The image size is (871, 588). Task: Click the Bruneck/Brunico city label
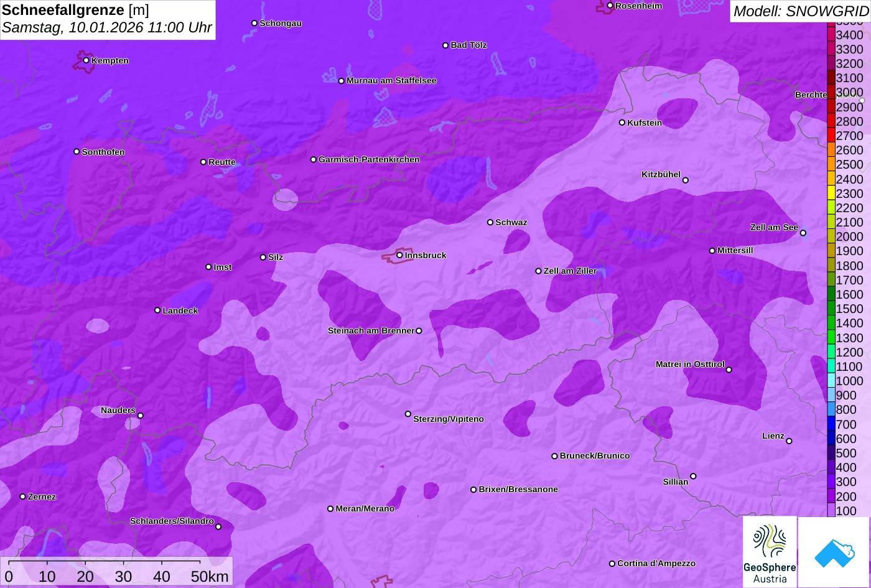pyautogui.click(x=595, y=455)
